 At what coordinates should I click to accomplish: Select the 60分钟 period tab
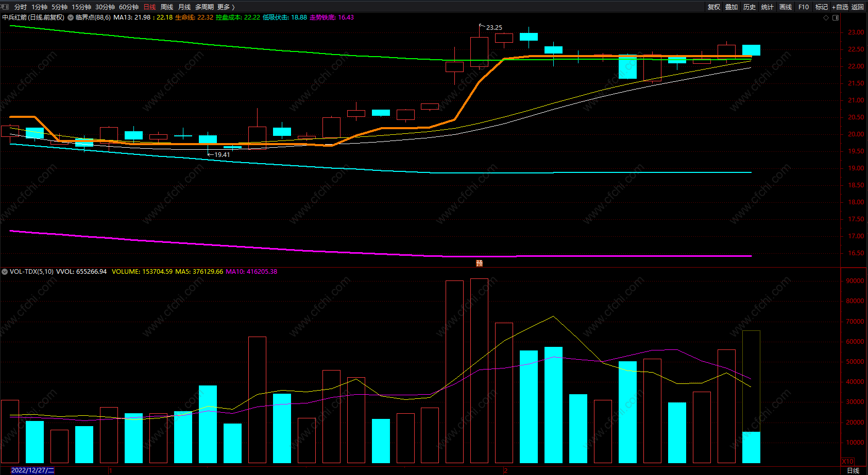coord(129,7)
